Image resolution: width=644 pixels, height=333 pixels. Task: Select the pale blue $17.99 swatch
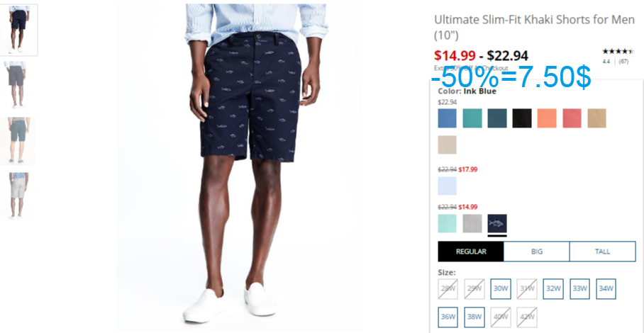tap(447, 186)
